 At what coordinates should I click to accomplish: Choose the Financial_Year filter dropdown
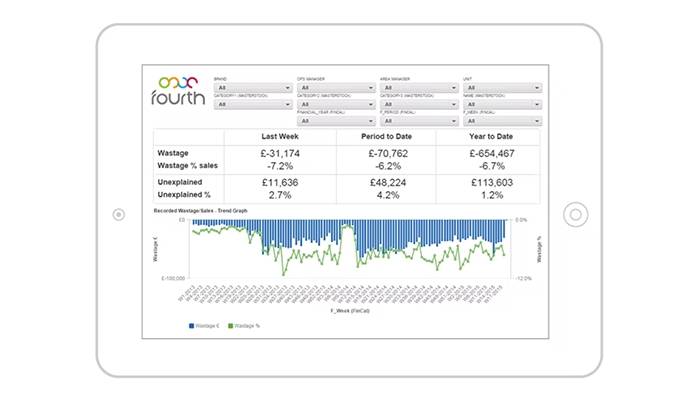tap(337, 121)
